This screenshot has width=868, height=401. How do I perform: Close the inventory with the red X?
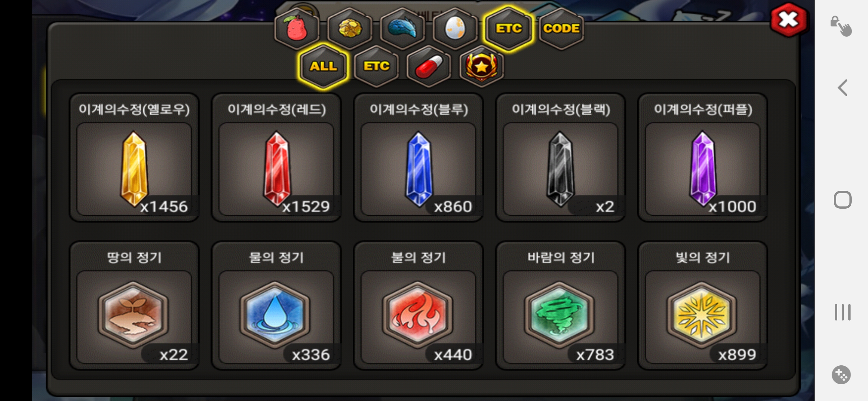click(788, 20)
